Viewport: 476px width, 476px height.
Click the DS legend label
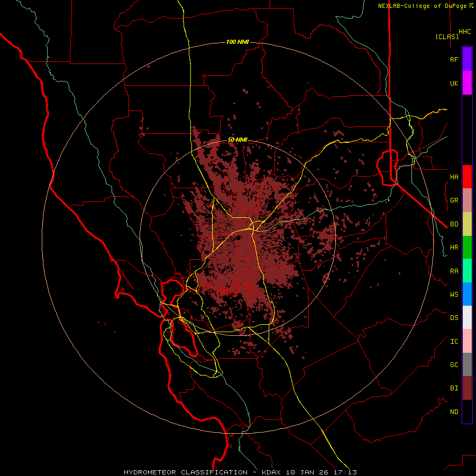click(x=454, y=318)
